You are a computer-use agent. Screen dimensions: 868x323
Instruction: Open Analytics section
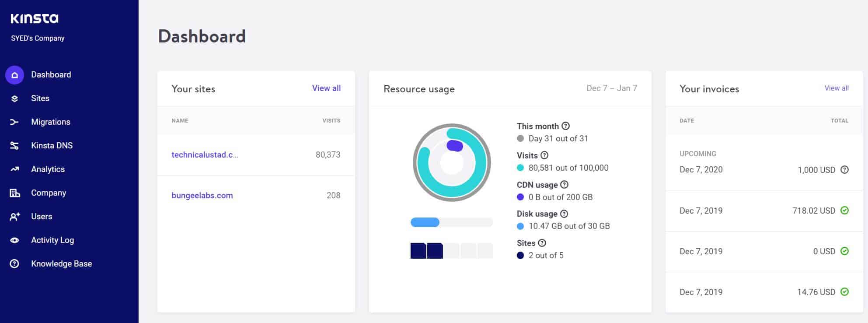(x=48, y=169)
